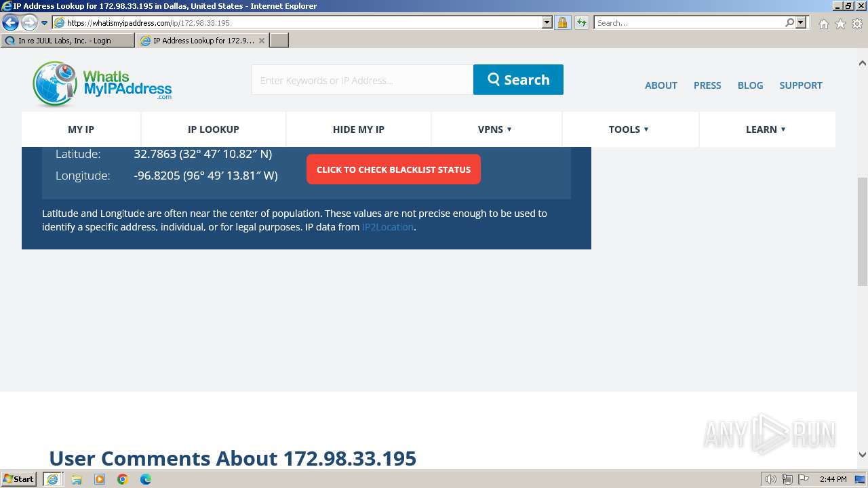Click the volume speaker tray icon

point(770,479)
